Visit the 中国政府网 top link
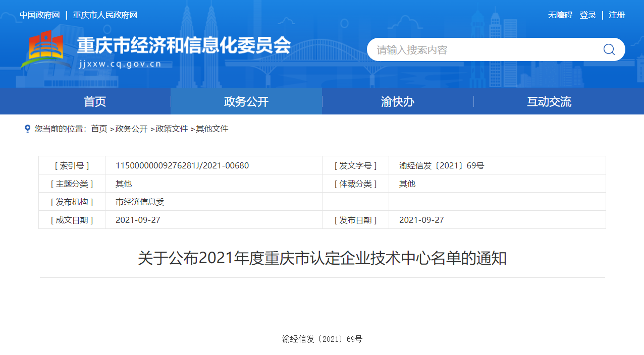644x355 pixels. pyautogui.click(x=39, y=15)
